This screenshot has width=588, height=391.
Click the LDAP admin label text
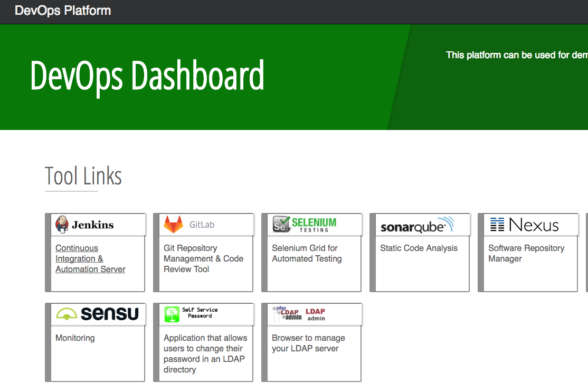pos(315,314)
